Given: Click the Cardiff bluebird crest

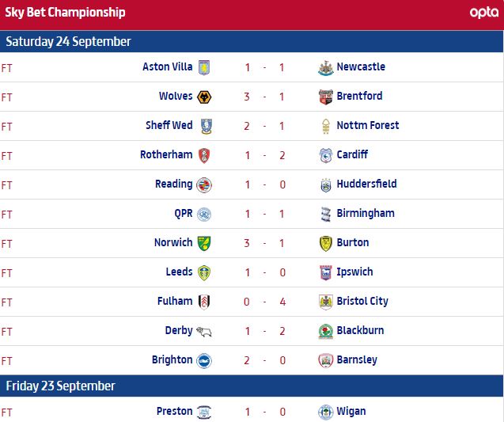Looking at the screenshot, I should (x=324, y=155).
